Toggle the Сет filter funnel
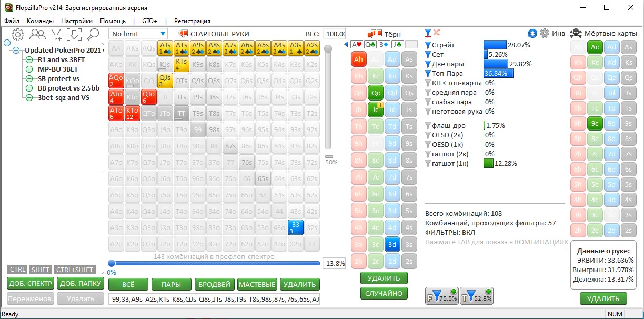Screen dimensions: 644x319 (428, 55)
